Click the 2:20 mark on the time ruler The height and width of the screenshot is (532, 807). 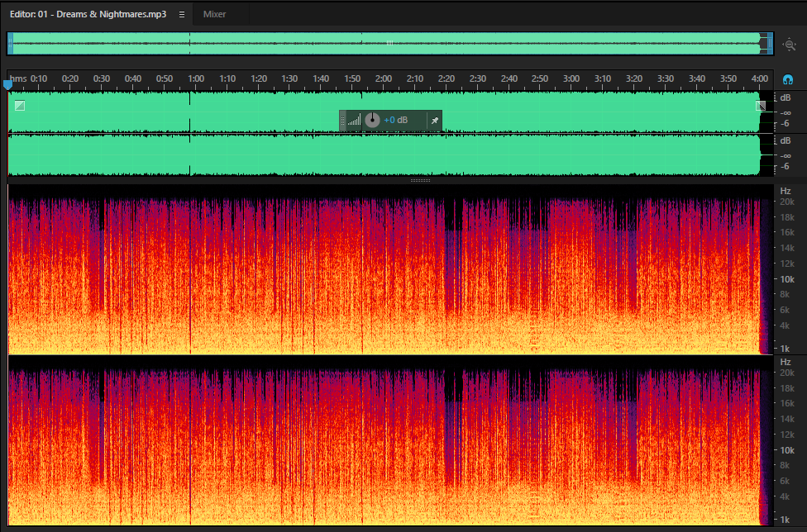(446, 78)
